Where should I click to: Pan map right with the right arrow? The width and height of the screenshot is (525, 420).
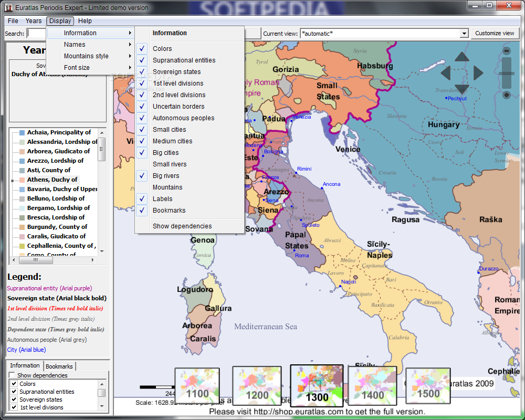(x=478, y=72)
